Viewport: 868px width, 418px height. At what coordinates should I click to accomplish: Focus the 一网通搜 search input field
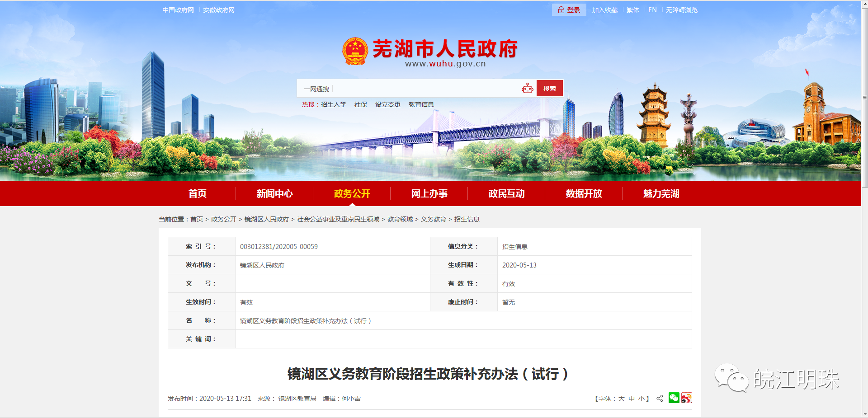tap(425, 89)
